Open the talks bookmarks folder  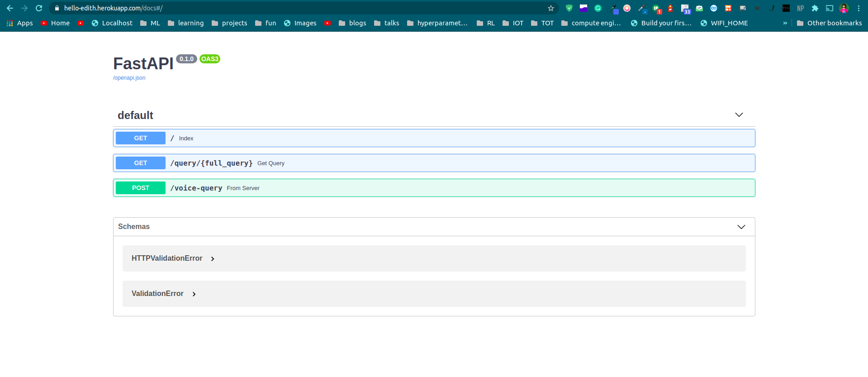(x=387, y=23)
